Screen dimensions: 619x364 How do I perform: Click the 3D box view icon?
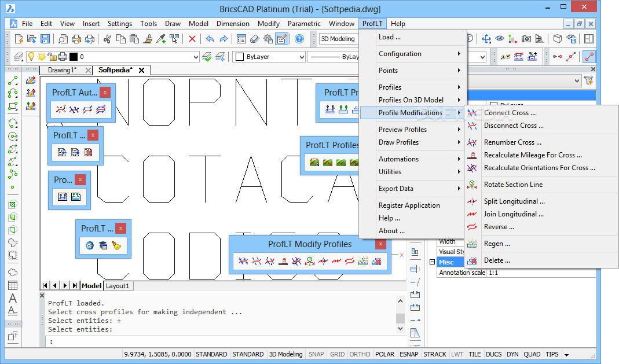(x=558, y=39)
